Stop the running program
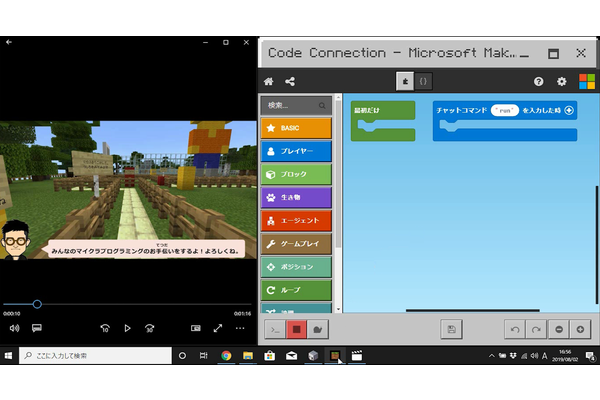 click(x=297, y=329)
